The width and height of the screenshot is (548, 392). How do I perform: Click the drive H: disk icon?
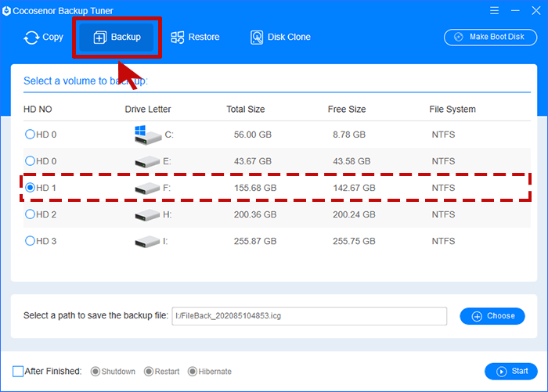coord(147,215)
